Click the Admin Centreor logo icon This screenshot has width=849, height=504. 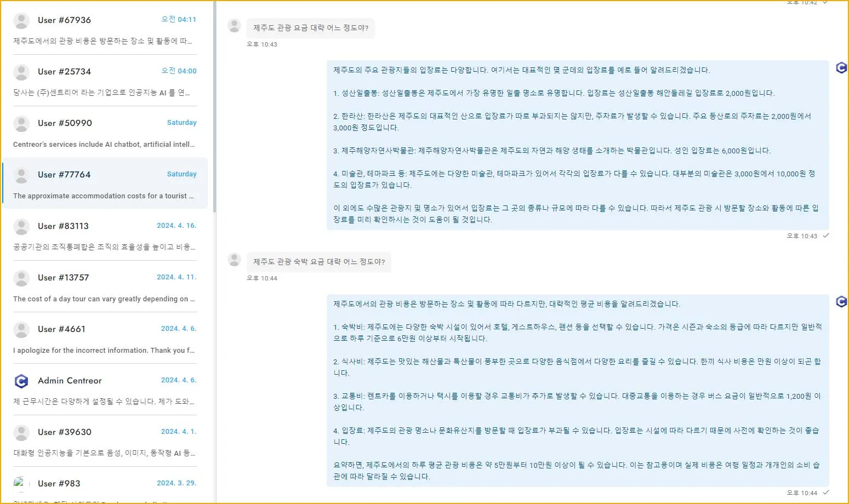[x=21, y=381]
